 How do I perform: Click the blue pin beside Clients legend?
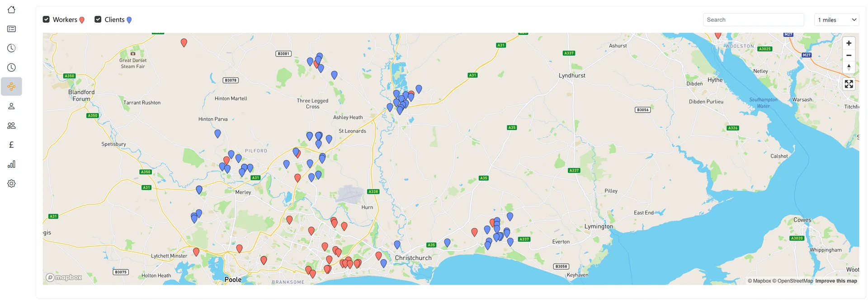pyautogui.click(x=129, y=20)
